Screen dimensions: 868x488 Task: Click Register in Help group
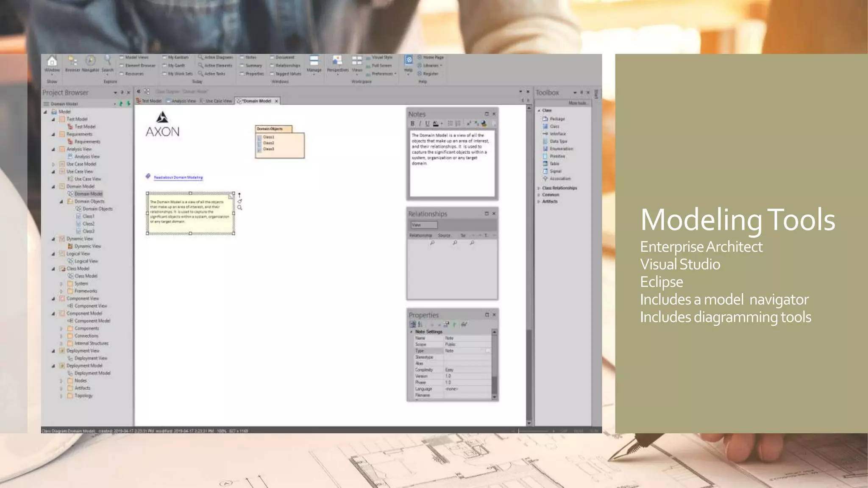428,74
